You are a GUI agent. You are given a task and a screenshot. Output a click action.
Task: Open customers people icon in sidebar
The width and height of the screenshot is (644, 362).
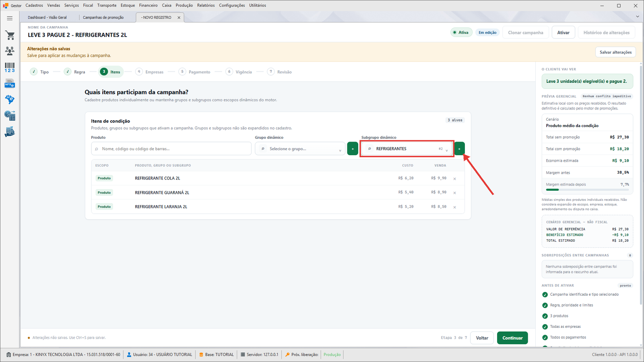(10, 51)
